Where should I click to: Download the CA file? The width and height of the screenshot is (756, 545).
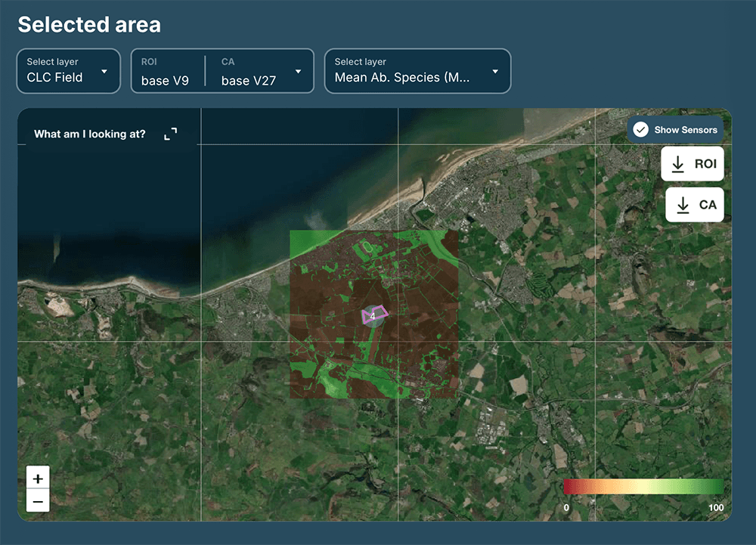pos(695,205)
